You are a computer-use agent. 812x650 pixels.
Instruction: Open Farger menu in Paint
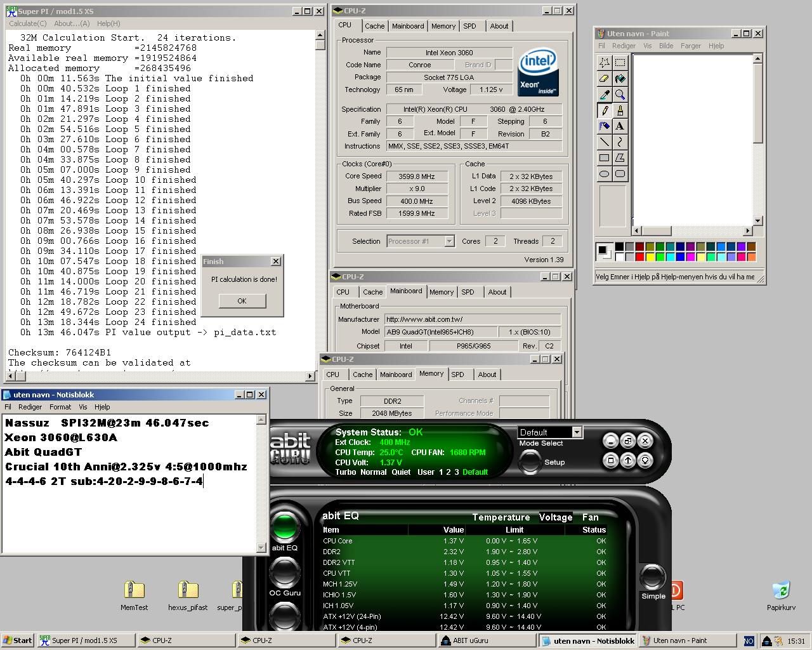[x=691, y=46]
